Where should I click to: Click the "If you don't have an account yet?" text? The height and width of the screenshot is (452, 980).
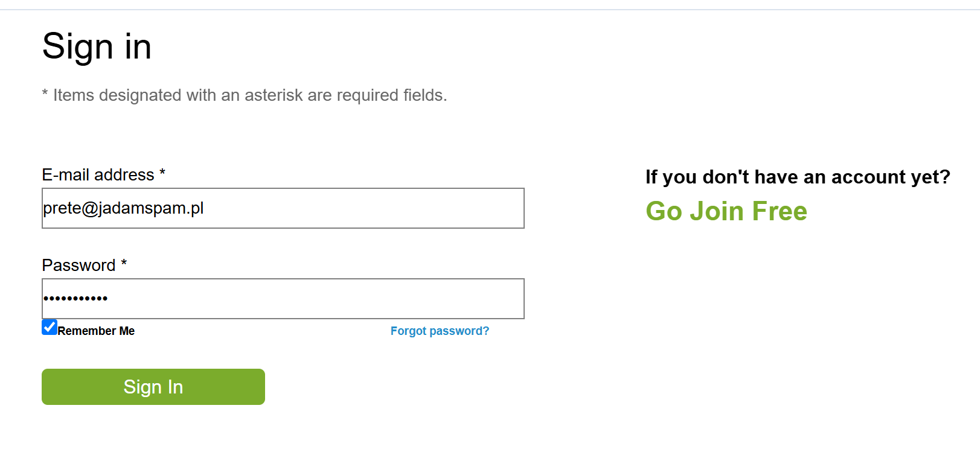pyautogui.click(x=798, y=177)
